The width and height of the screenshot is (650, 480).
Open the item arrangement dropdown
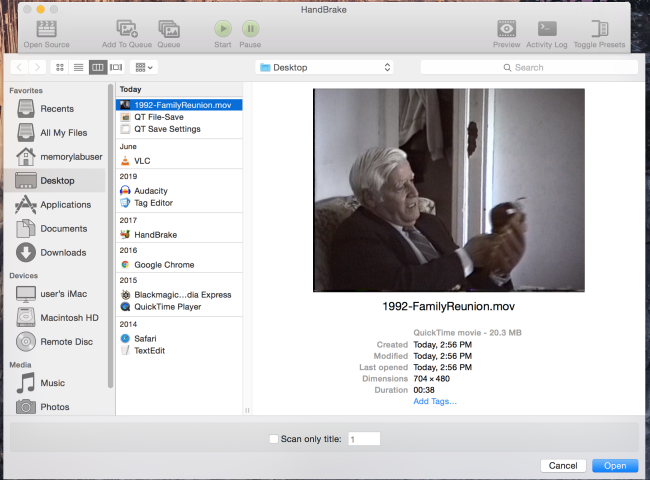coord(145,67)
